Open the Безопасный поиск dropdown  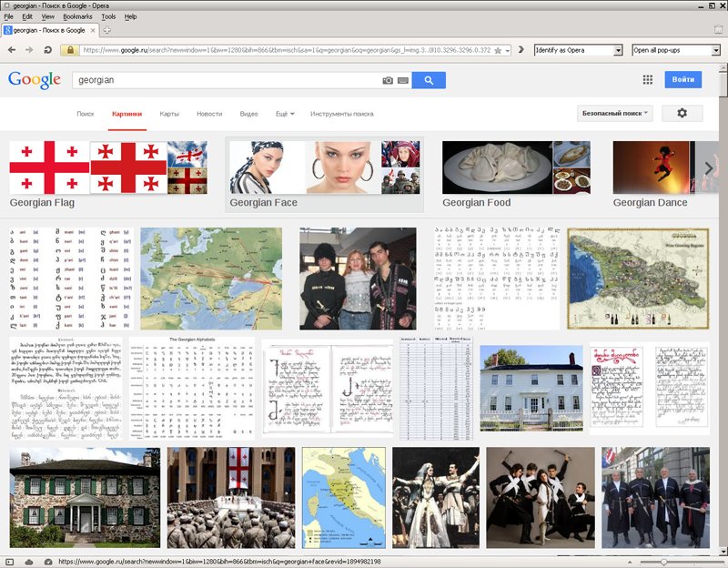(615, 114)
